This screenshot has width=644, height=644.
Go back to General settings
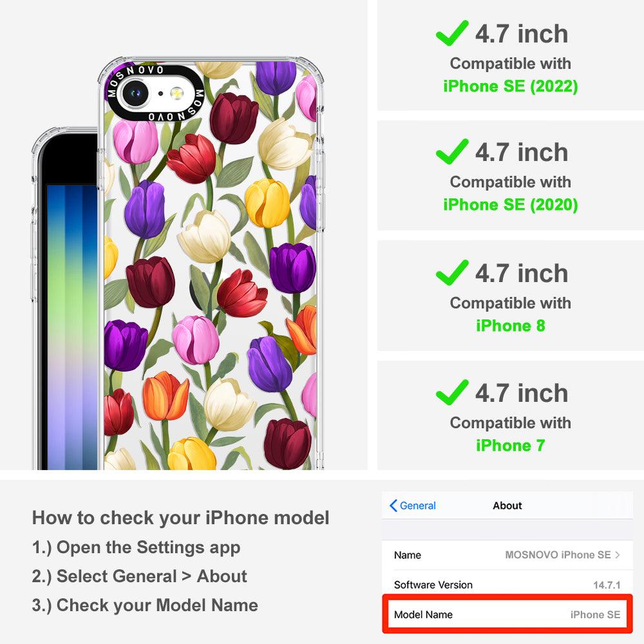(x=413, y=506)
